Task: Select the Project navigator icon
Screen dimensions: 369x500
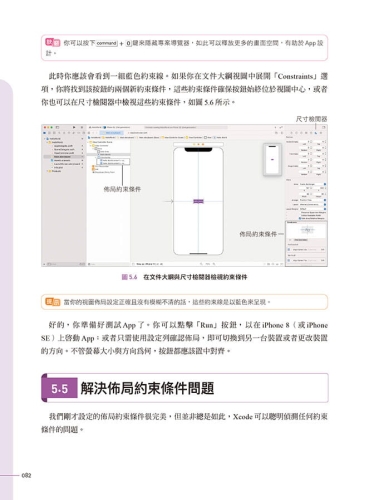Action: click(x=45, y=133)
